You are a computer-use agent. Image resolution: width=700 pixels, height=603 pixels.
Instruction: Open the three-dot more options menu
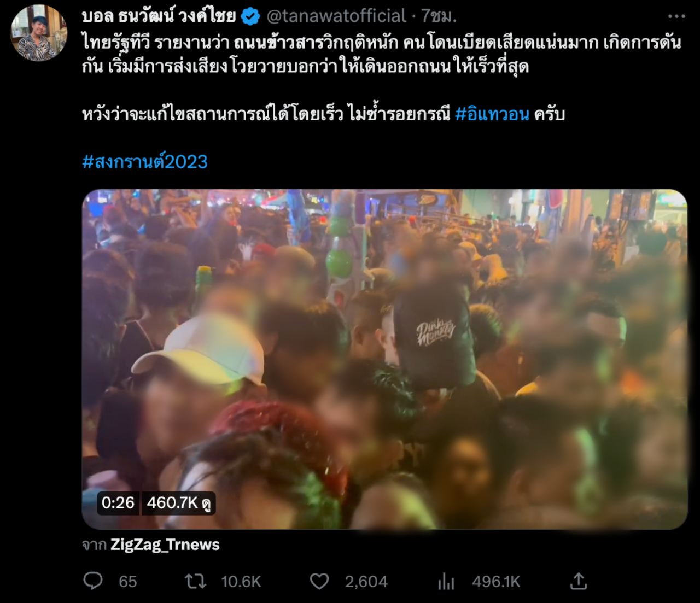click(x=676, y=16)
